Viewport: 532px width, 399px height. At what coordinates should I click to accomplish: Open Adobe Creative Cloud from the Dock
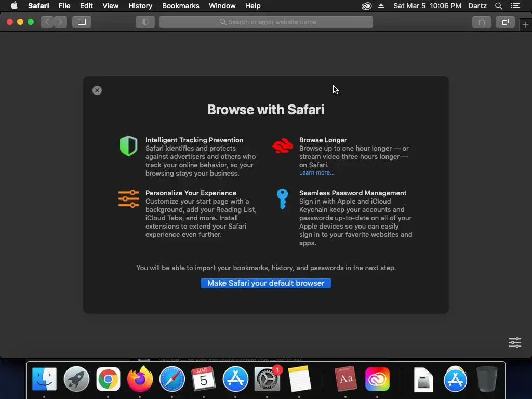pyautogui.click(x=377, y=379)
